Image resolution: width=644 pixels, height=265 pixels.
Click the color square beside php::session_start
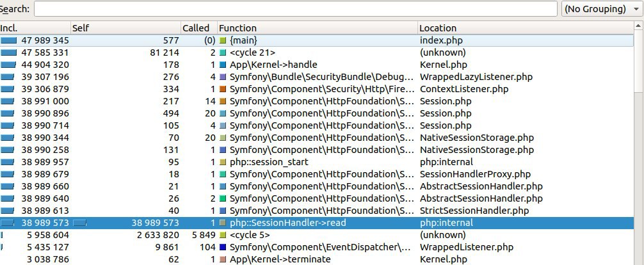223,162
